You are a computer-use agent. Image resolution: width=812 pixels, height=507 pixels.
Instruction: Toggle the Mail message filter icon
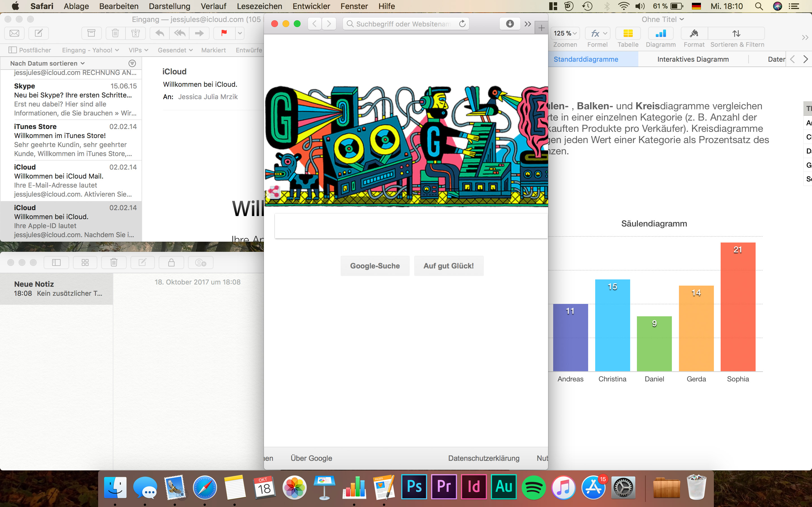tap(132, 63)
